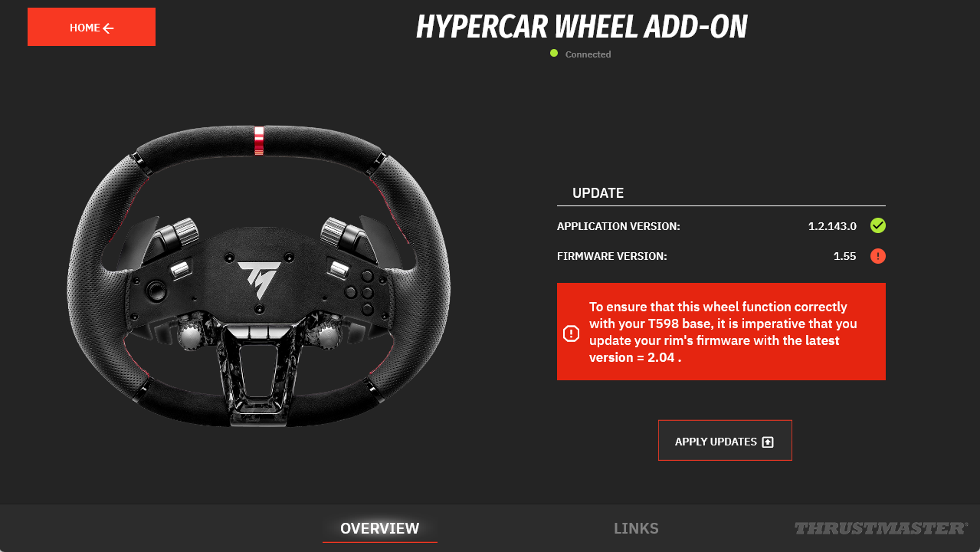Click the APPLY UPDATES button

coord(725,441)
